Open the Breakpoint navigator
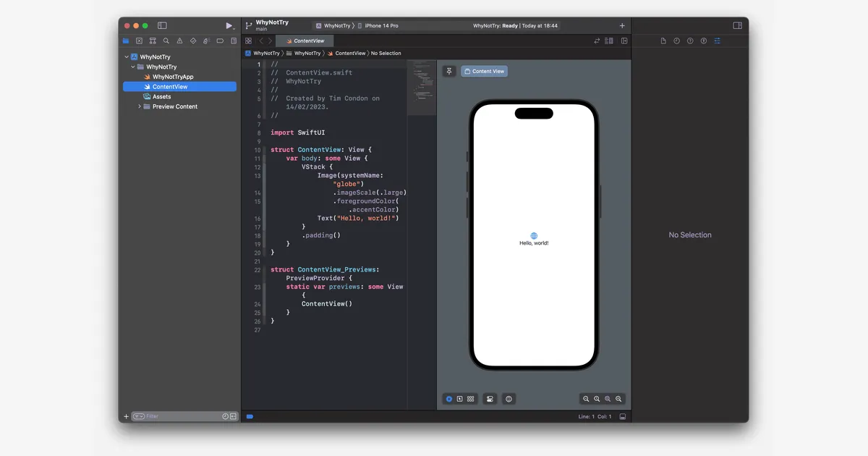Viewport: 868px width, 456px height. tap(220, 41)
